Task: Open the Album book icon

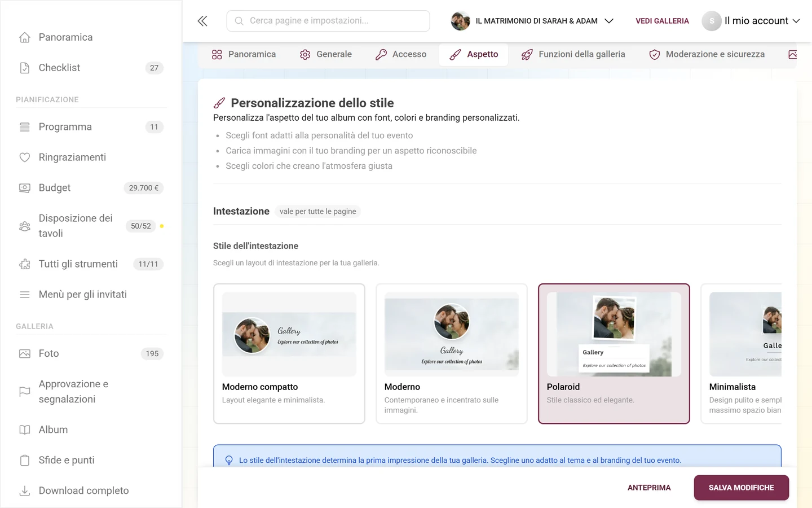Action: [25, 430]
